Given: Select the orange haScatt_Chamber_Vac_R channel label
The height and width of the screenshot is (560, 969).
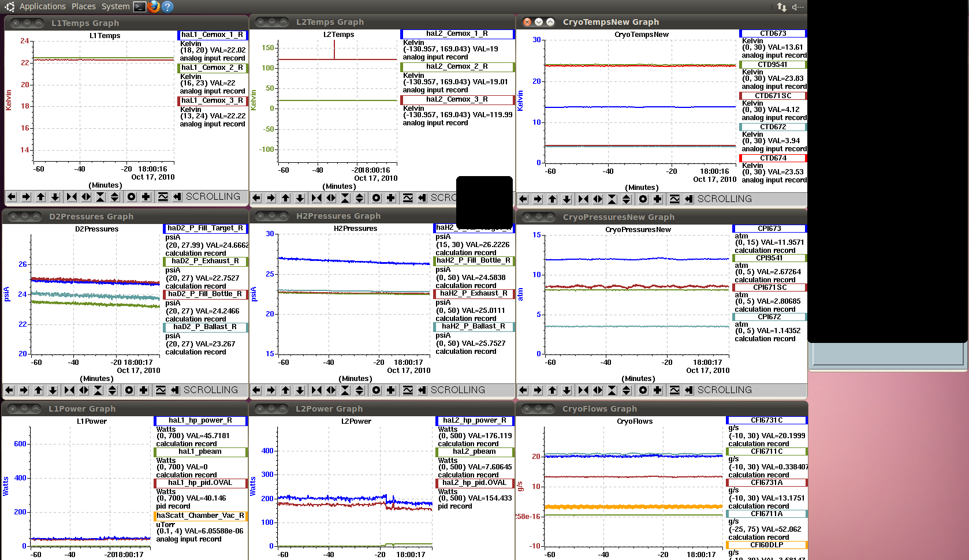Looking at the screenshot, I should pos(200,516).
